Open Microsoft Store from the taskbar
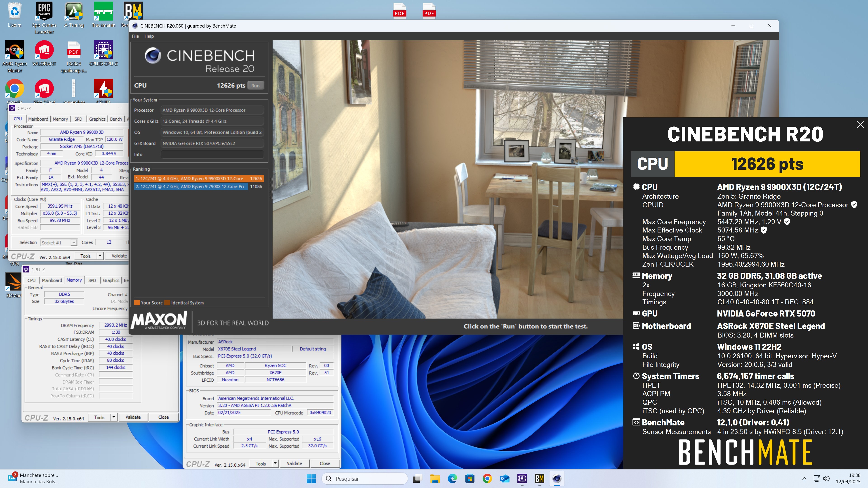The image size is (868, 488). tap(470, 478)
